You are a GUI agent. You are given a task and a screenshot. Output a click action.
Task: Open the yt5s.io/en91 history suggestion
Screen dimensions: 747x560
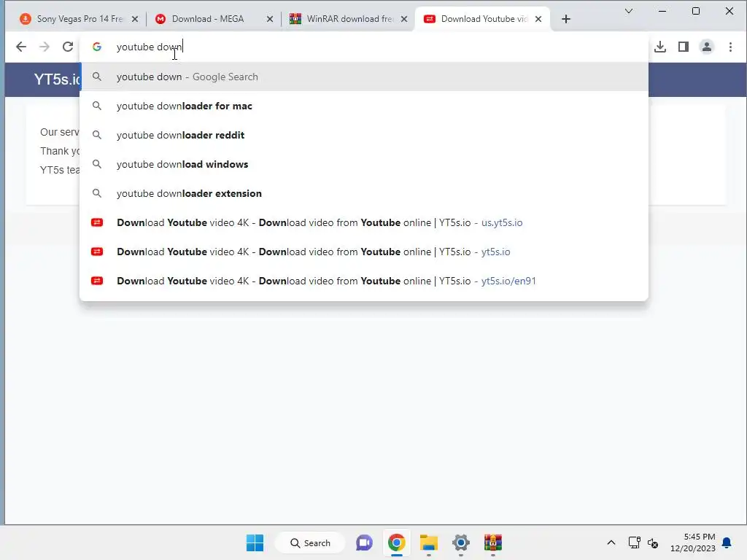click(x=364, y=281)
